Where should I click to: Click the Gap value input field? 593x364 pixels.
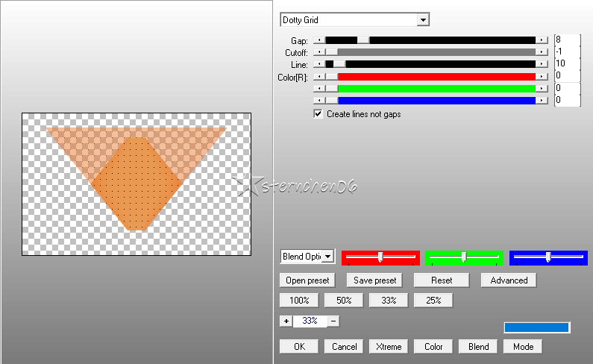click(567, 40)
